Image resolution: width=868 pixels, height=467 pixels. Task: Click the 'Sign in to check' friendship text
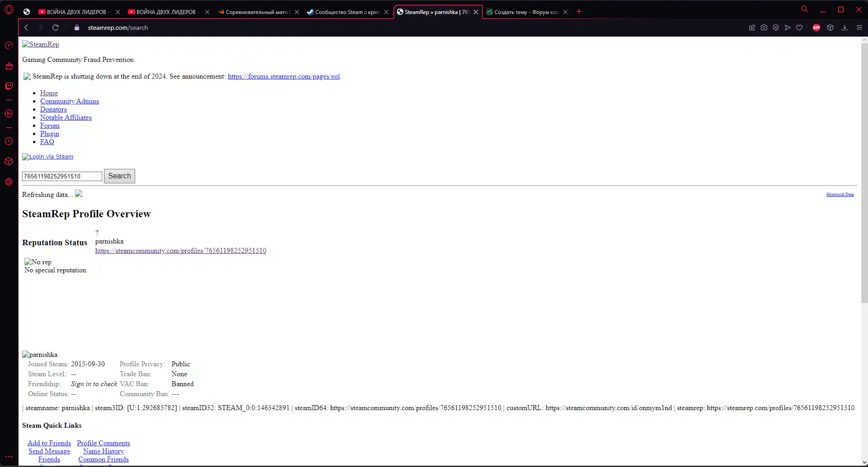point(94,384)
